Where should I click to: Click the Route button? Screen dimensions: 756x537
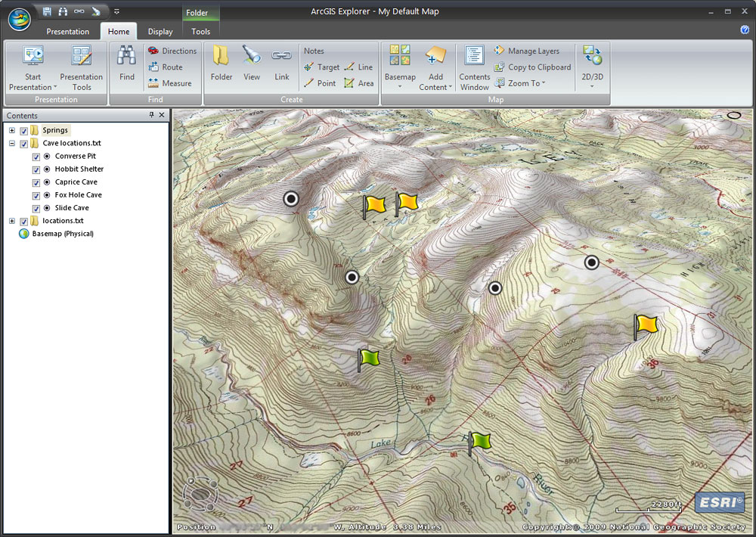tap(166, 67)
